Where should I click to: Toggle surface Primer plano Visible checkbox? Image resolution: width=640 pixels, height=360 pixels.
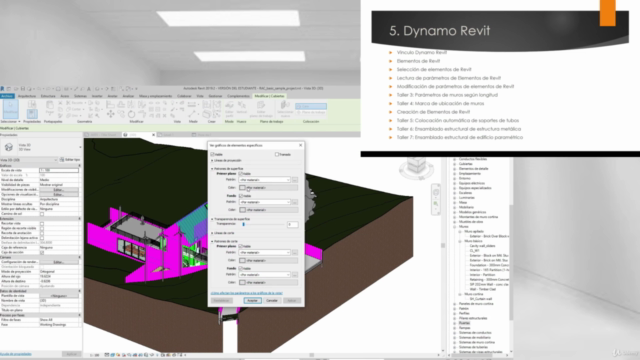(240, 173)
